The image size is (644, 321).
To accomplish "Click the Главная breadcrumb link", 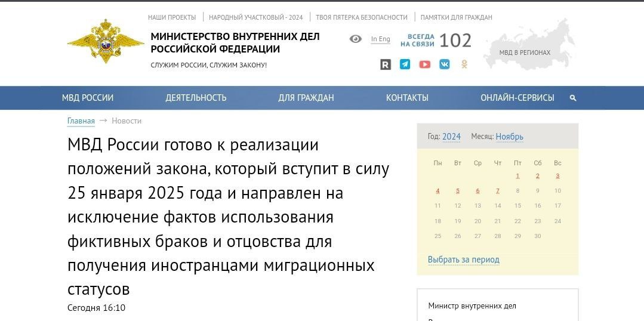I will [x=81, y=121].
